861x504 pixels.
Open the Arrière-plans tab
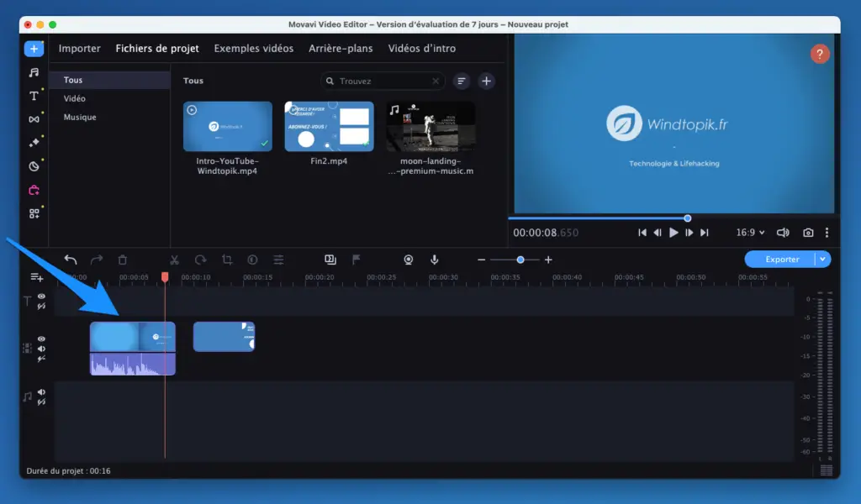(x=341, y=48)
